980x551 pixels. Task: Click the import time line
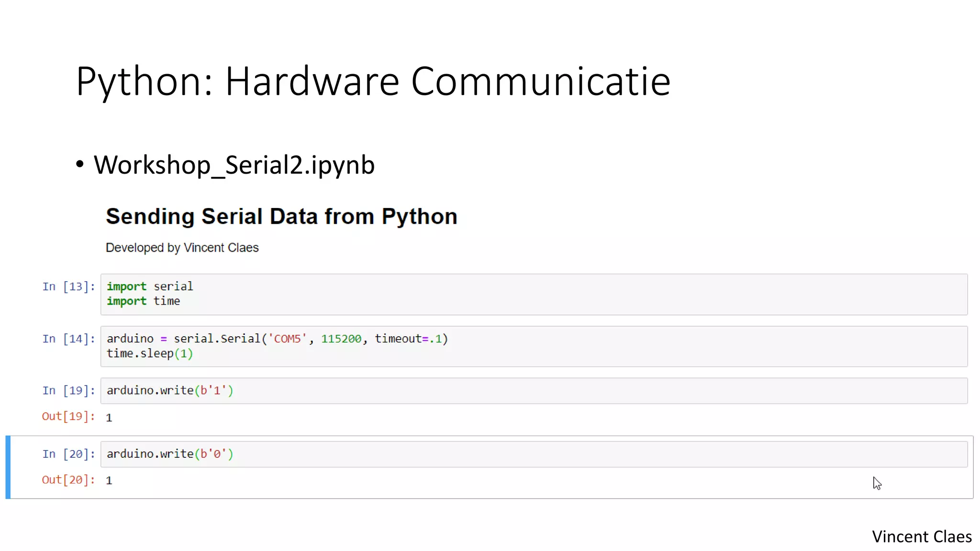(144, 301)
